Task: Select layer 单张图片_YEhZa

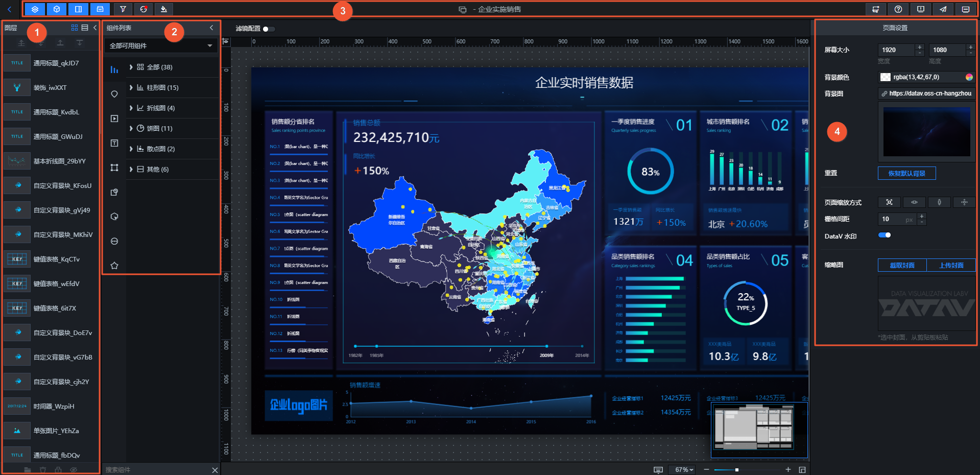Action: coord(50,431)
